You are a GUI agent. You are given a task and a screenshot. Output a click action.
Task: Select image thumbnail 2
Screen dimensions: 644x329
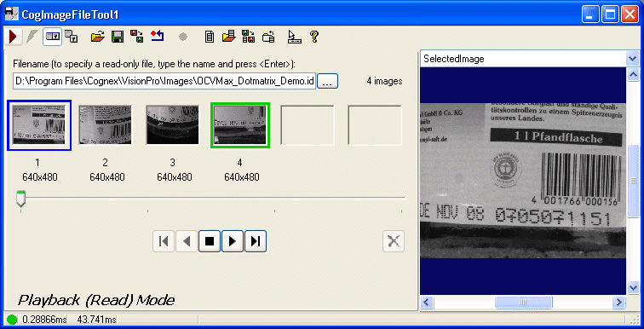pos(106,124)
